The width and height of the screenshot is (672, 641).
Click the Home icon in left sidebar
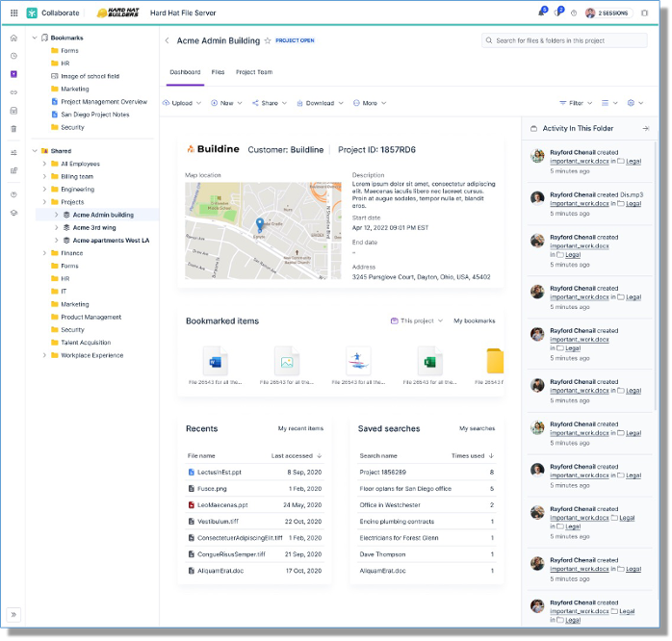13,38
